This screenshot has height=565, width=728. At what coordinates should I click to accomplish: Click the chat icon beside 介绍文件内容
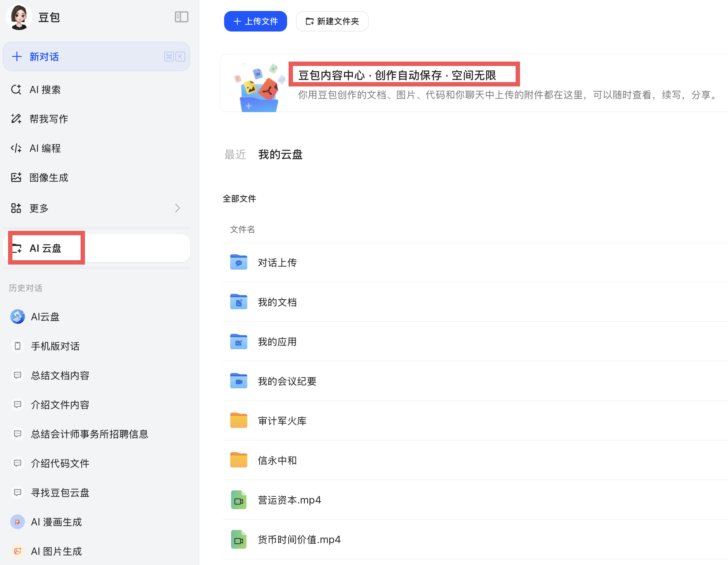point(18,405)
